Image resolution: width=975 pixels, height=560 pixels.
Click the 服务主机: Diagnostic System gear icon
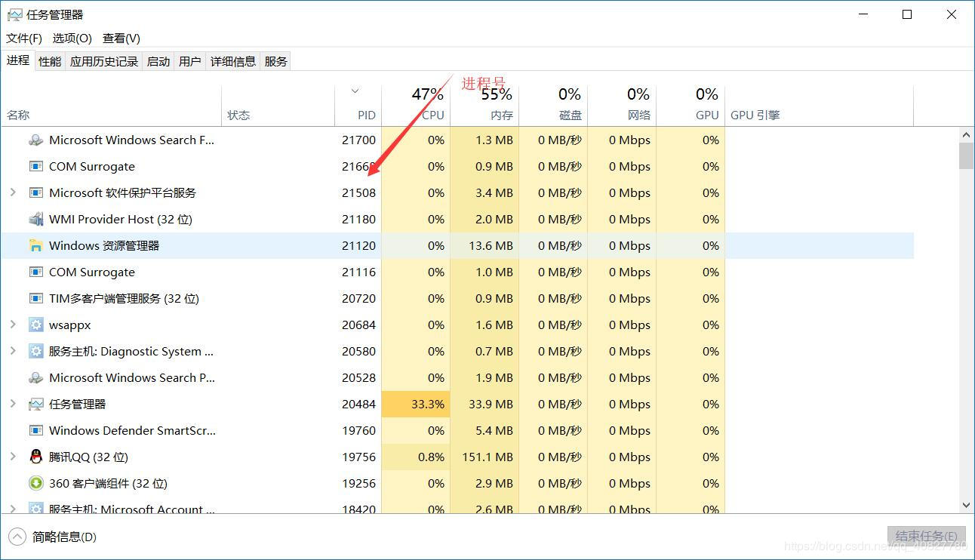click(35, 352)
